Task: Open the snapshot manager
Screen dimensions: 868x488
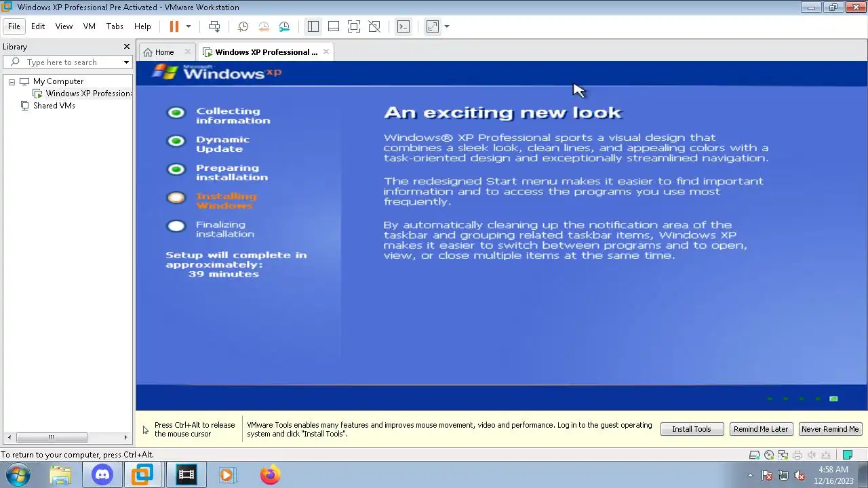Action: click(x=284, y=26)
